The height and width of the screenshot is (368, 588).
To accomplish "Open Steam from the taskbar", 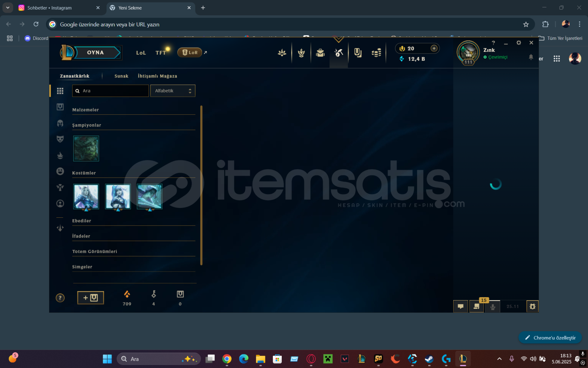I will [429, 359].
